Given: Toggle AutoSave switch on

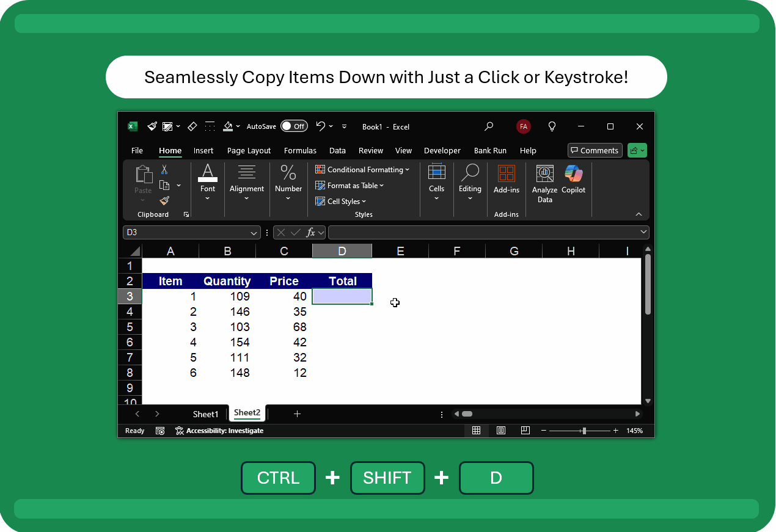Looking at the screenshot, I should coord(294,126).
